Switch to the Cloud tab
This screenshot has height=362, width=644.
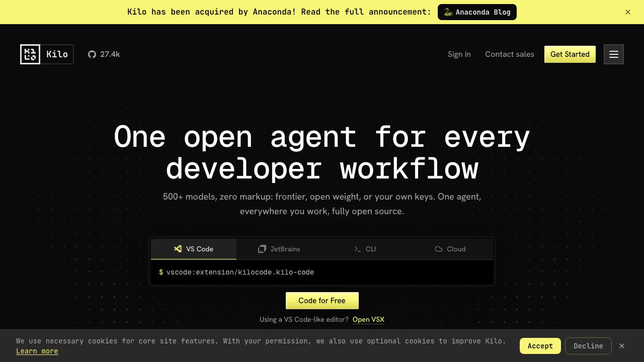450,249
